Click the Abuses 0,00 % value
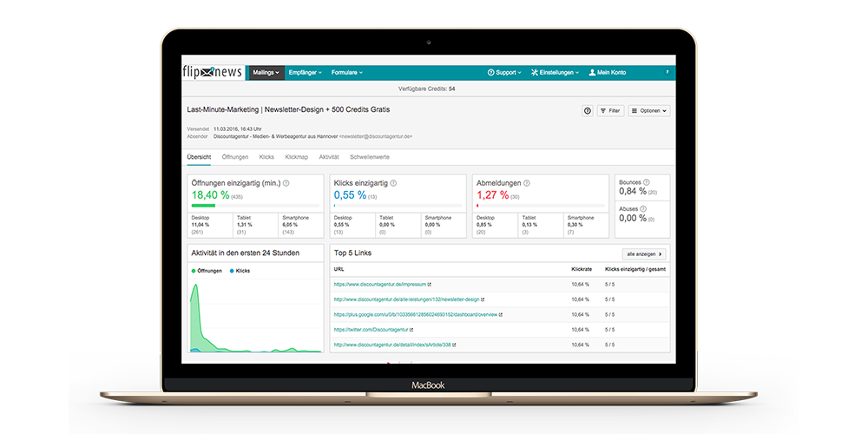The width and height of the screenshot is (868, 434). click(633, 218)
